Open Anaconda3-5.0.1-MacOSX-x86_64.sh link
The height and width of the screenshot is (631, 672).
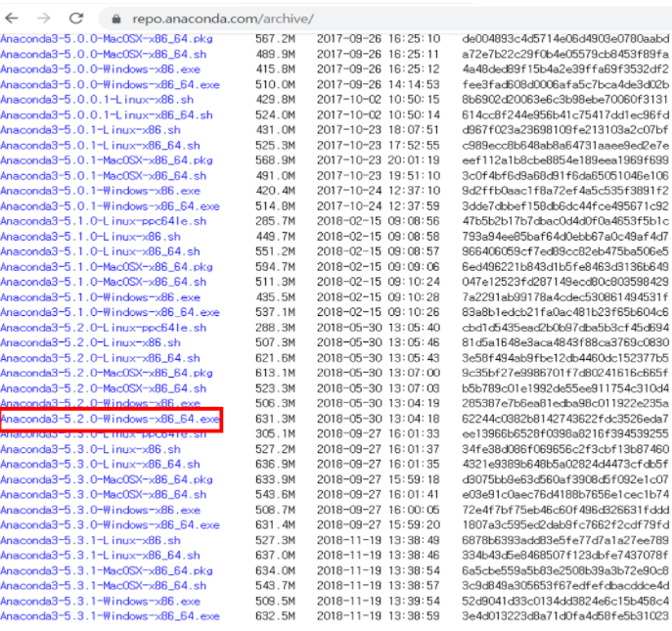[104, 176]
